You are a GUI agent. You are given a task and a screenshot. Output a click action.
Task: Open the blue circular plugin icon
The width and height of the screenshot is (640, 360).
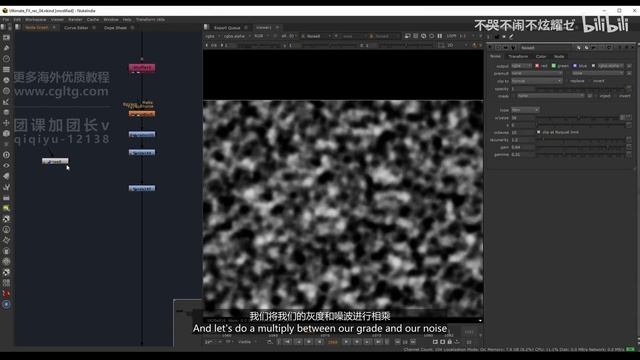point(6,304)
